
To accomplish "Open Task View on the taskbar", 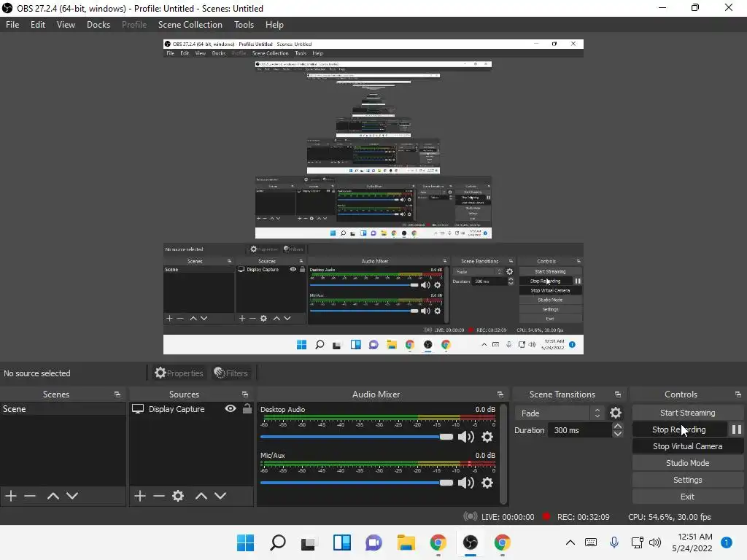I will pos(309,542).
